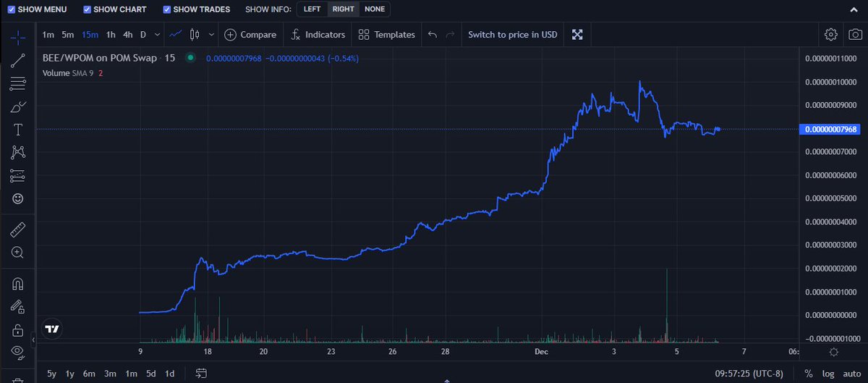
Task: Open the chart patterns tool
Action: (x=17, y=152)
